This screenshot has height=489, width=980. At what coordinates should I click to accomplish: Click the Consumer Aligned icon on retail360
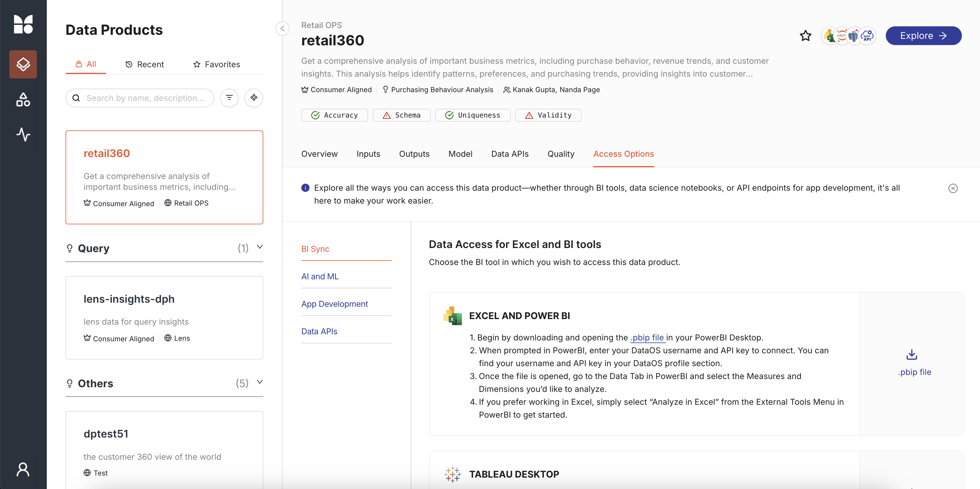point(87,202)
